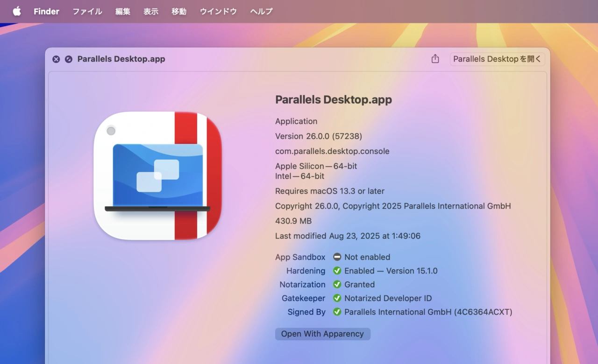Click the 'Parallels Desktopを開く' button
The image size is (598, 364).
(x=497, y=59)
